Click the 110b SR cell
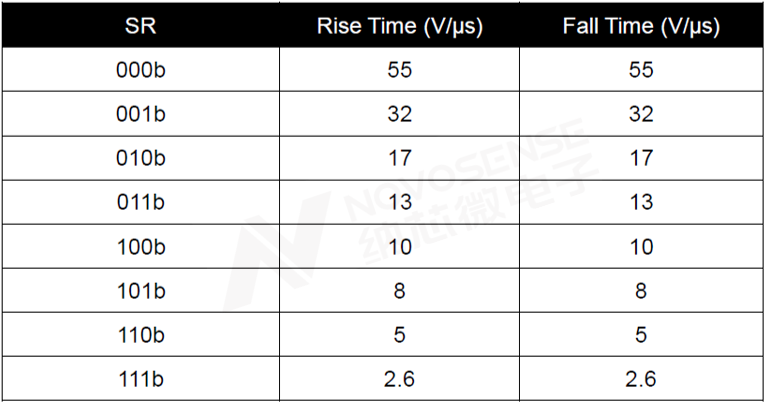Image resolution: width=767 pixels, height=404 pixels. tap(141, 335)
